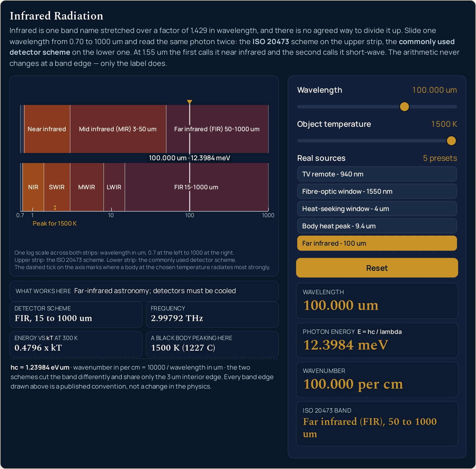
Task: Click the highlighted Far infrared - 100 um preset
Action: (x=377, y=243)
